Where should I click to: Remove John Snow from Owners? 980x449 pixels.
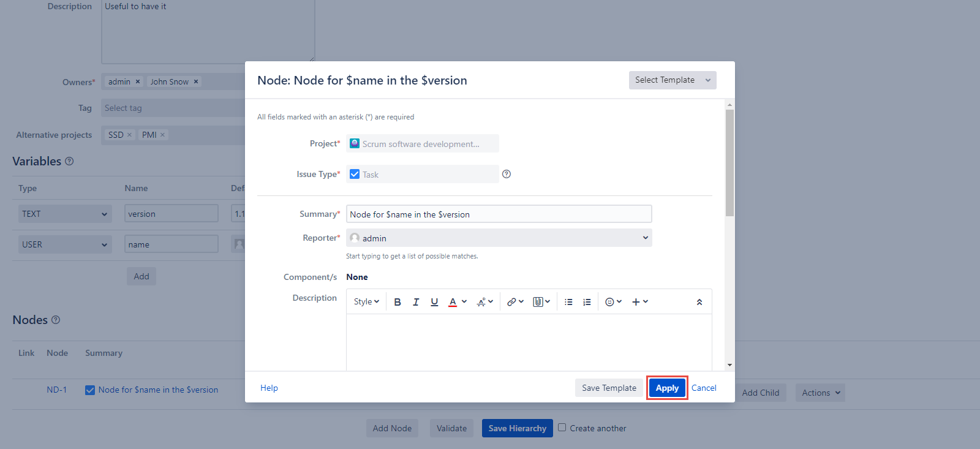pyautogui.click(x=196, y=81)
